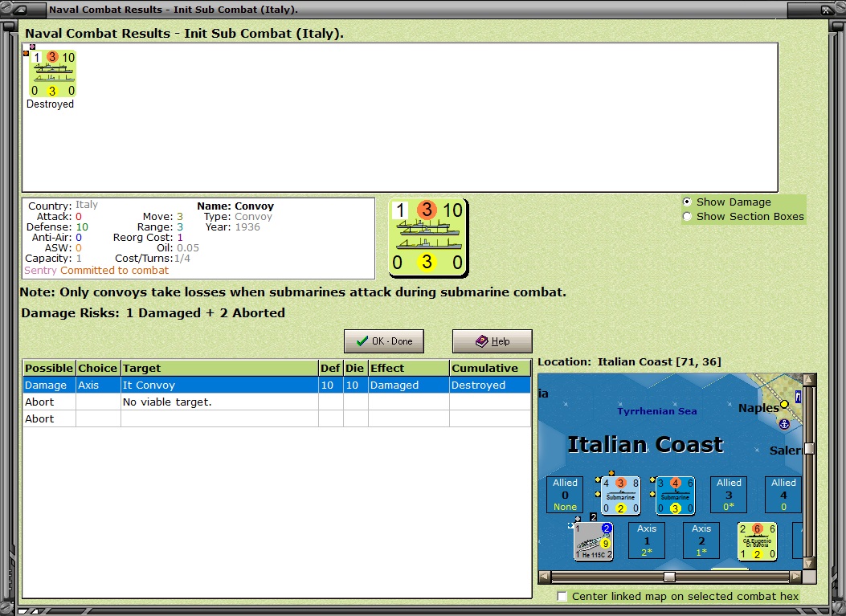Click the Possible column header
The width and height of the screenshot is (846, 616).
(x=49, y=368)
